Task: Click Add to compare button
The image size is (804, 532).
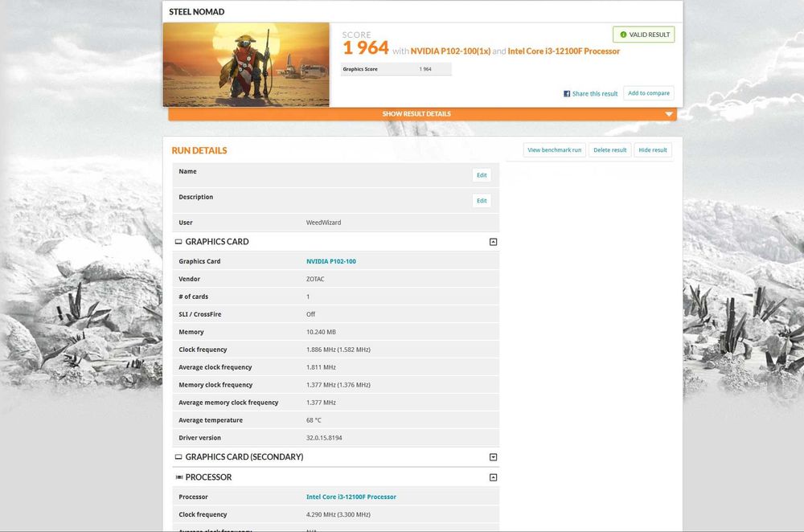Action: (x=649, y=93)
